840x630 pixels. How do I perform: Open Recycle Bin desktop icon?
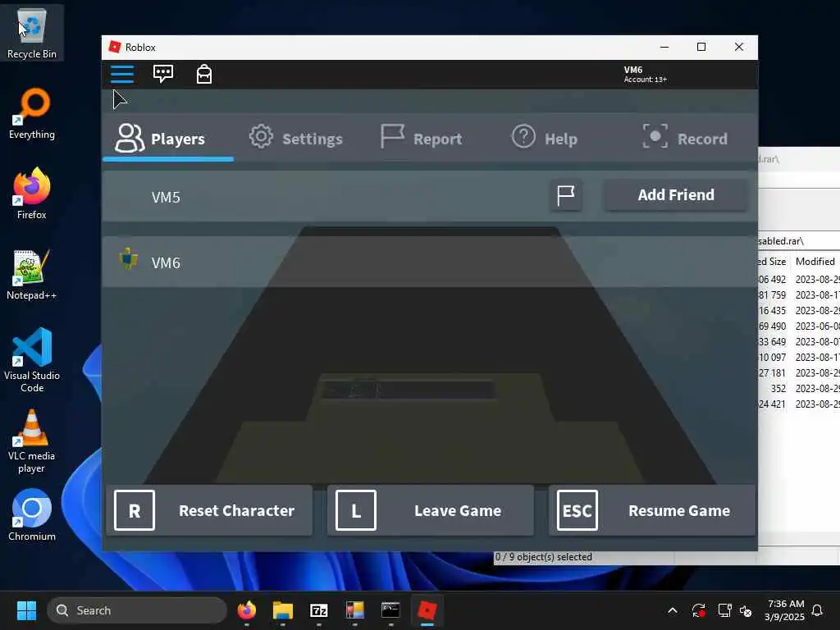point(32,33)
